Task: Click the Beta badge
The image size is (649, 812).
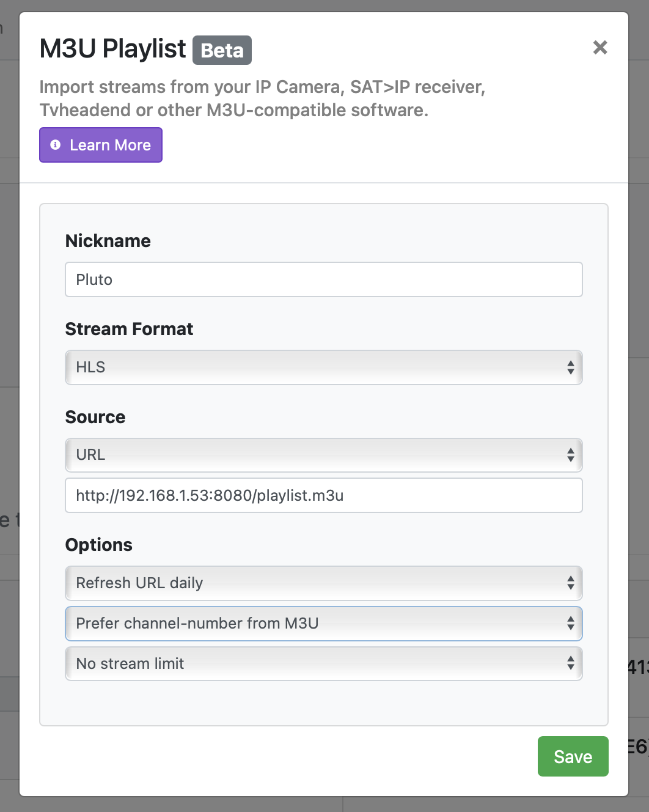Action: pos(222,50)
